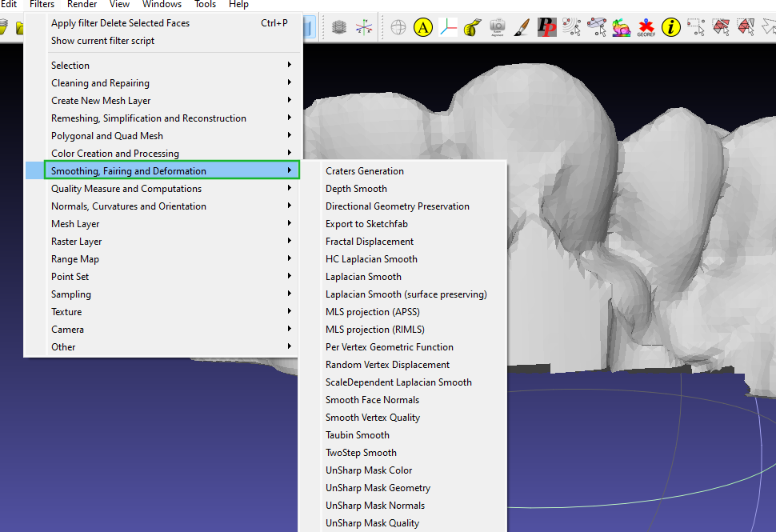Image resolution: width=776 pixels, height=532 pixels.
Task: Select the measuring tape tool
Action: [x=472, y=26]
